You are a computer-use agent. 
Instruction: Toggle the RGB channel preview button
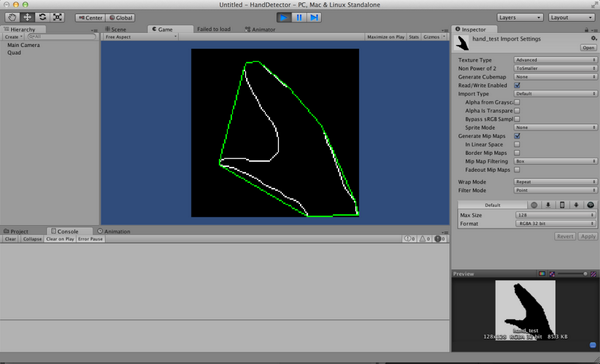(542, 274)
